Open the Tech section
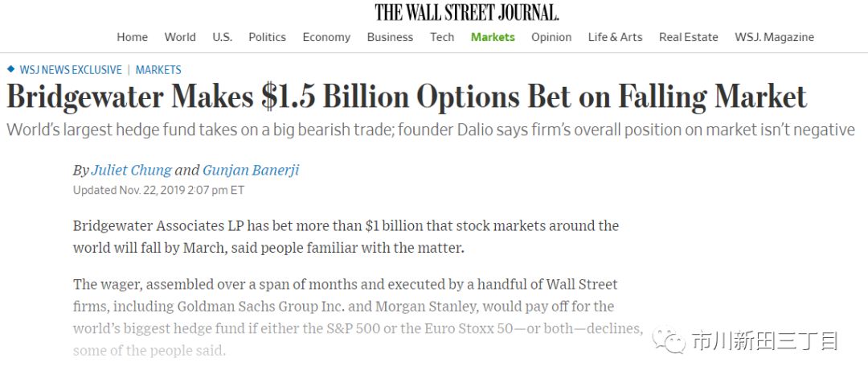This screenshot has height=379, width=868. (x=442, y=37)
